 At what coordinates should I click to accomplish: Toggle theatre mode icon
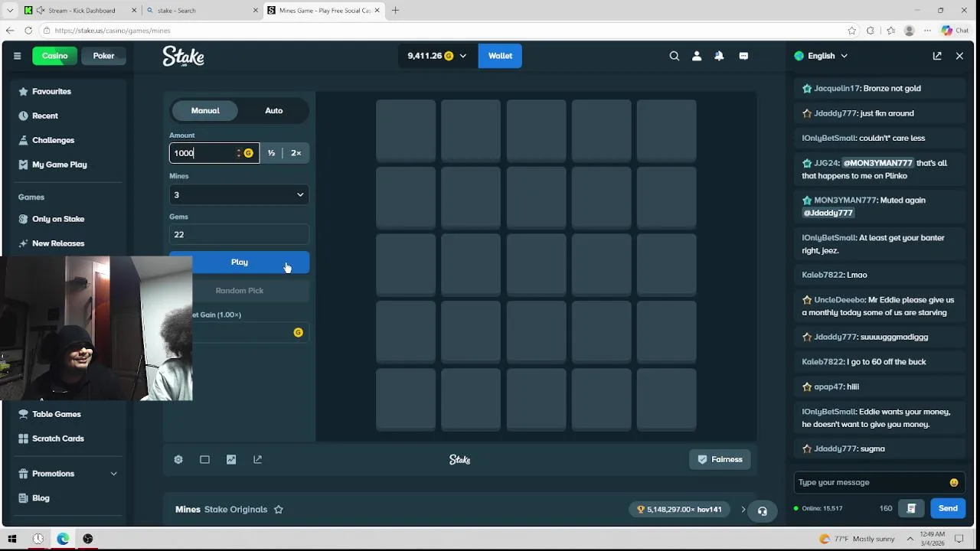pos(204,459)
